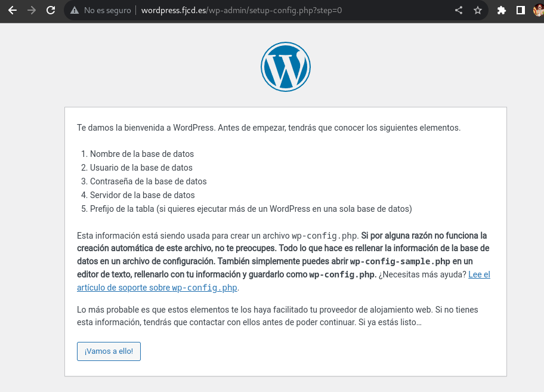544x392 pixels.
Task: Reload the page with the refresh icon
Action: 51,10
